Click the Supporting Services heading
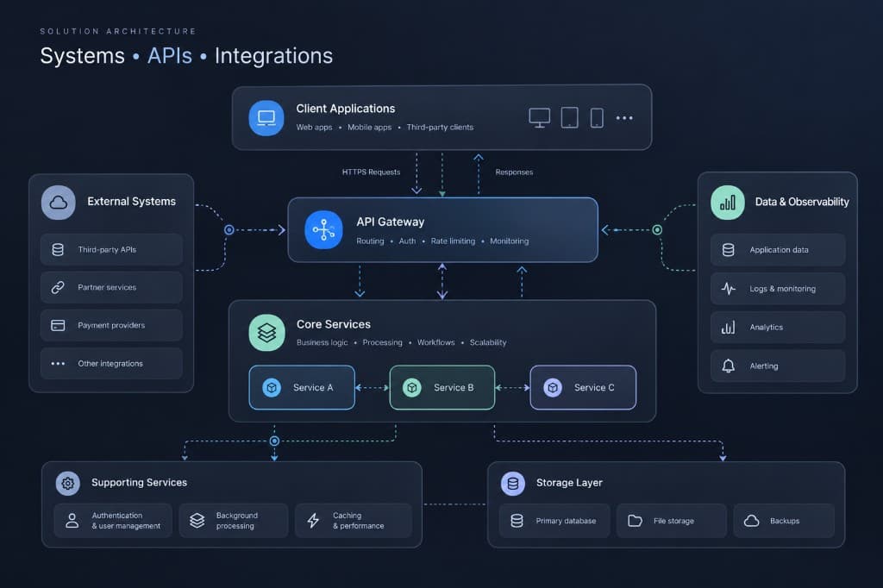883x588 pixels. [x=139, y=483]
